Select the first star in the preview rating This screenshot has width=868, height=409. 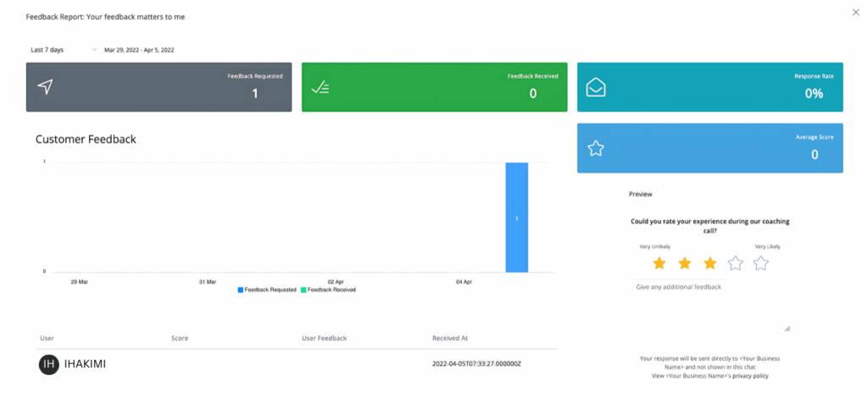click(x=659, y=263)
